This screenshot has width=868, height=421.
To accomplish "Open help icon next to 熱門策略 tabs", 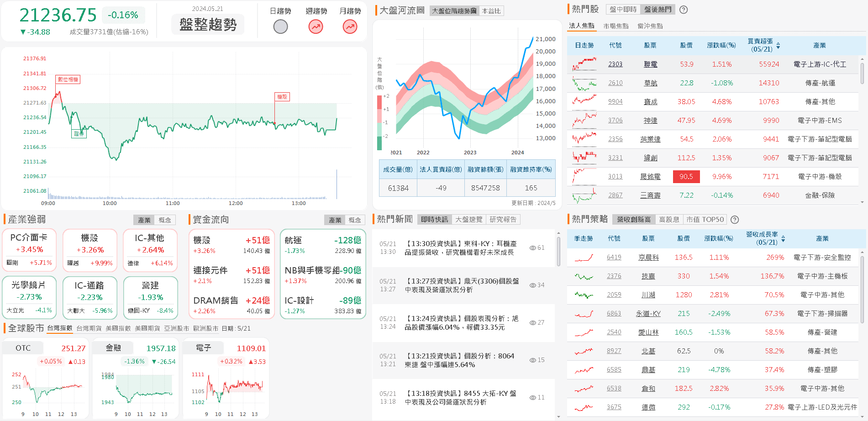I will [x=735, y=220].
